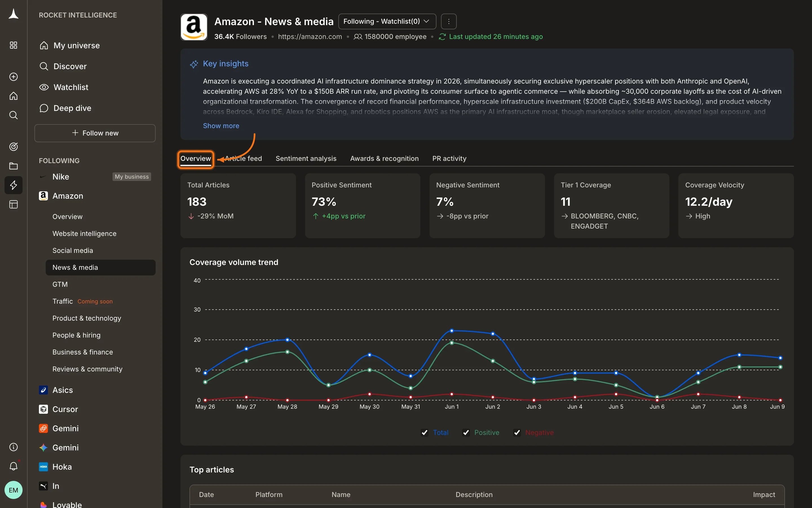Open the notifications bell
The height and width of the screenshot is (508, 812).
pos(14,466)
